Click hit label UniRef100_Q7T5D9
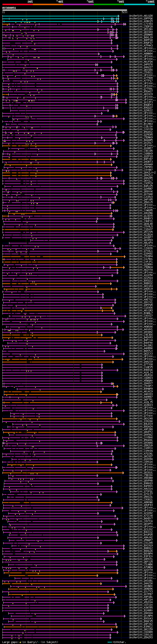 [x=141, y=78]
